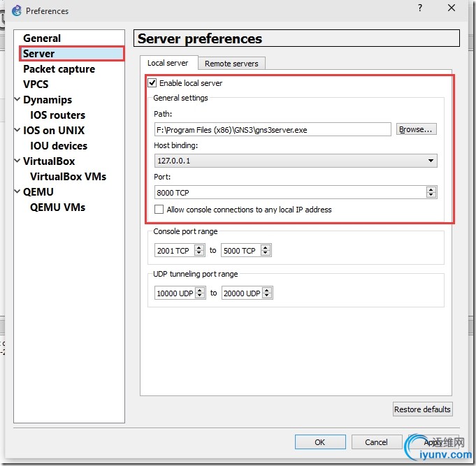This screenshot has width=476, height=466.
Task: Open QEMU VMs settings
Action: click(x=58, y=207)
